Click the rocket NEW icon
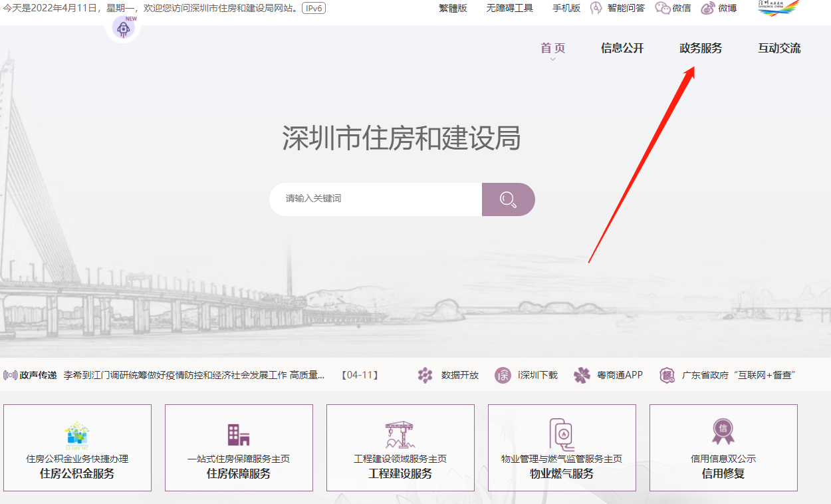This screenshot has width=831, height=504. pyautogui.click(x=124, y=28)
